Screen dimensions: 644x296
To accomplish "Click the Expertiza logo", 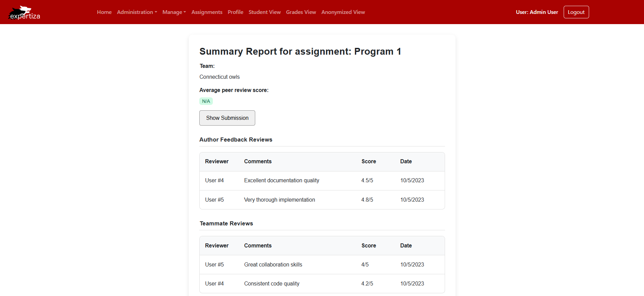I will coord(24,13).
